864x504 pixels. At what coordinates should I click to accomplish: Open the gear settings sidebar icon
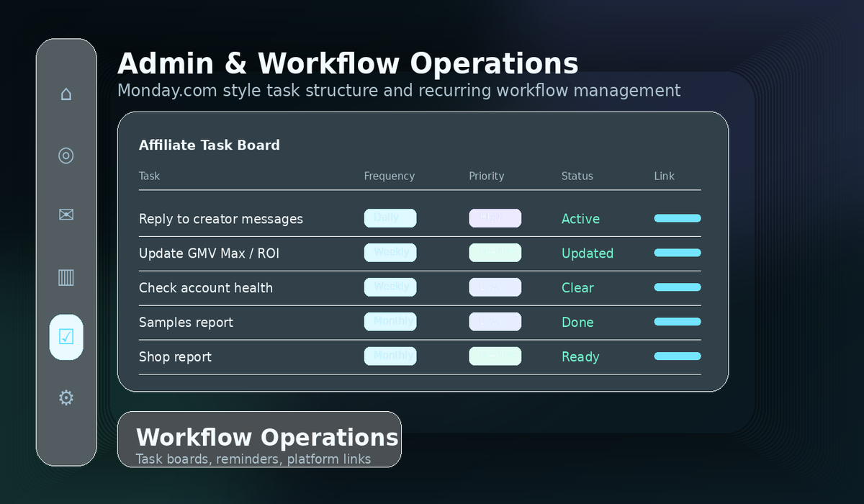[66, 397]
